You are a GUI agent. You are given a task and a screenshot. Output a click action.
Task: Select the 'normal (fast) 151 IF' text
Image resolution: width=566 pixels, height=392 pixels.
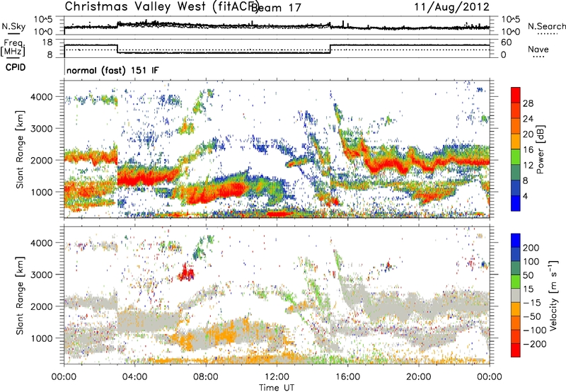tap(112, 70)
